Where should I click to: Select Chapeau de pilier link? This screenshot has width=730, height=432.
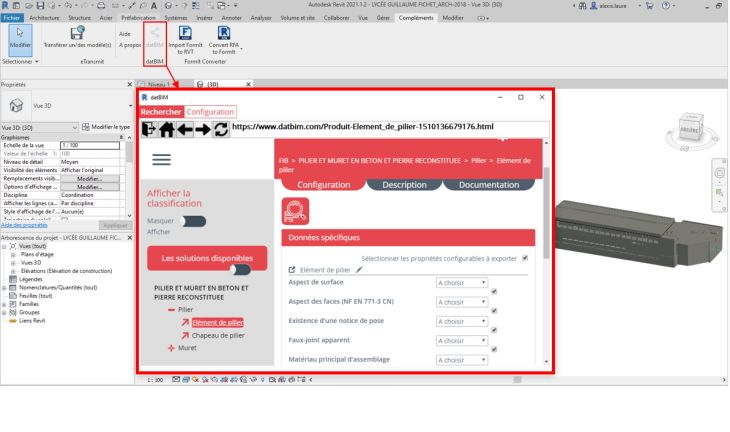[x=218, y=335]
